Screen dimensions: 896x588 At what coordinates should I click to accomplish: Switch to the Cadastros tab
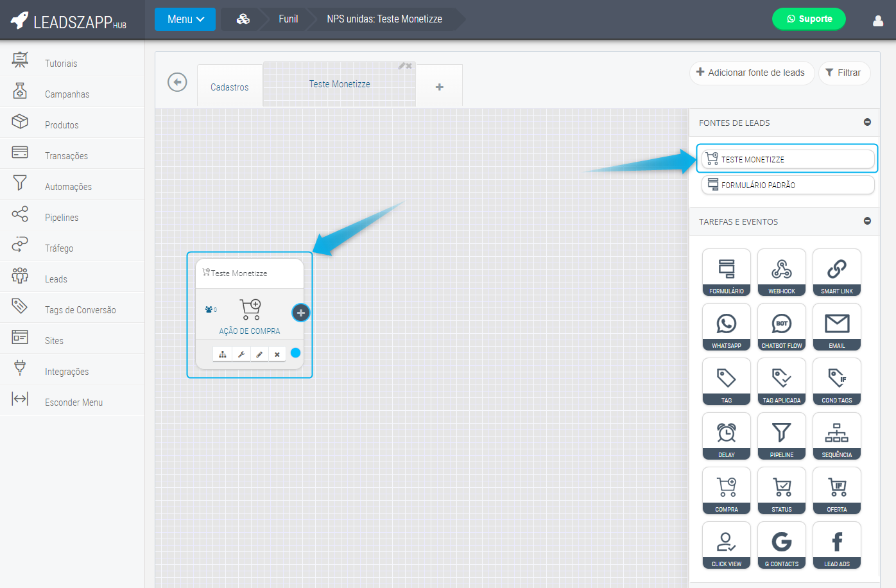[229, 87]
